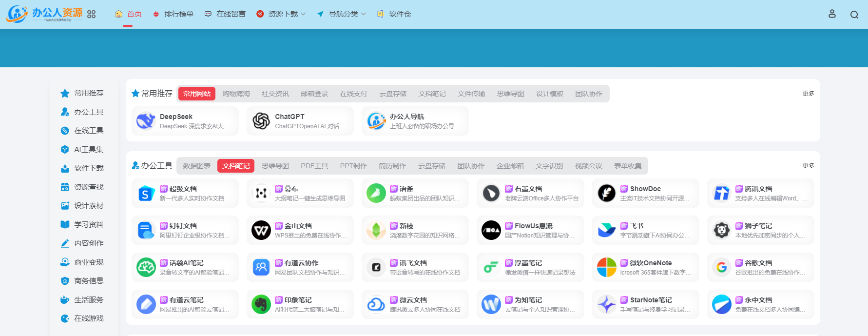
Task: Open the 飞书 icon
Action: [606, 230]
